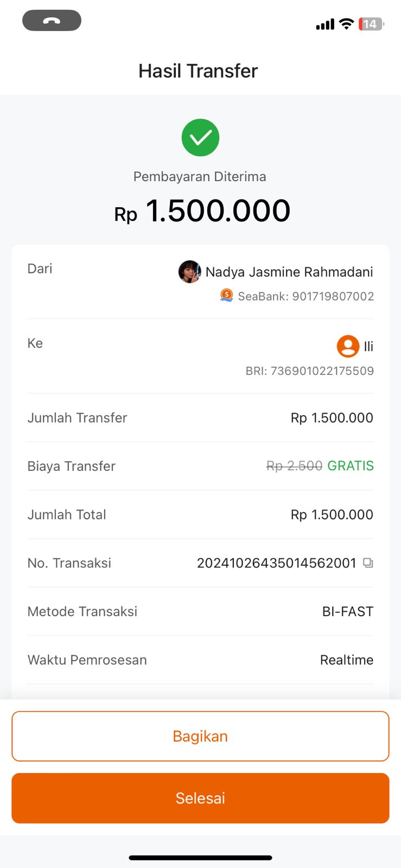Tap the Wi-Fi status icon
Screen dimensions: 401x868
pos(346,24)
